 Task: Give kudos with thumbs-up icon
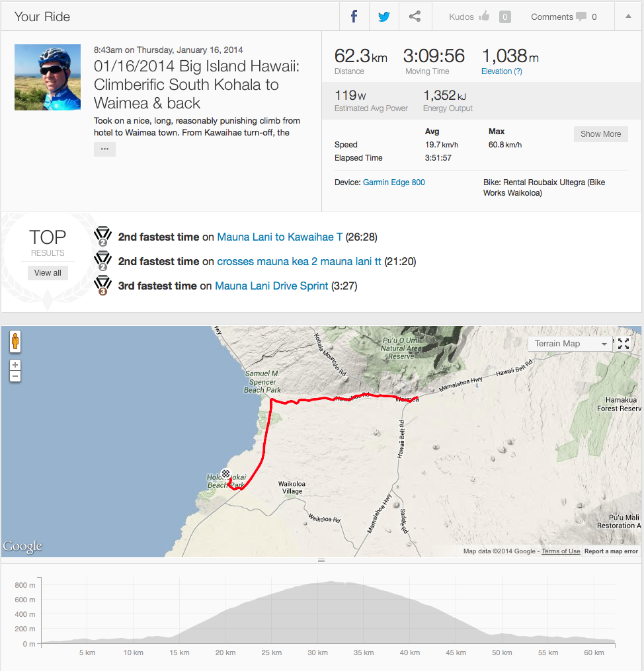[x=484, y=17]
